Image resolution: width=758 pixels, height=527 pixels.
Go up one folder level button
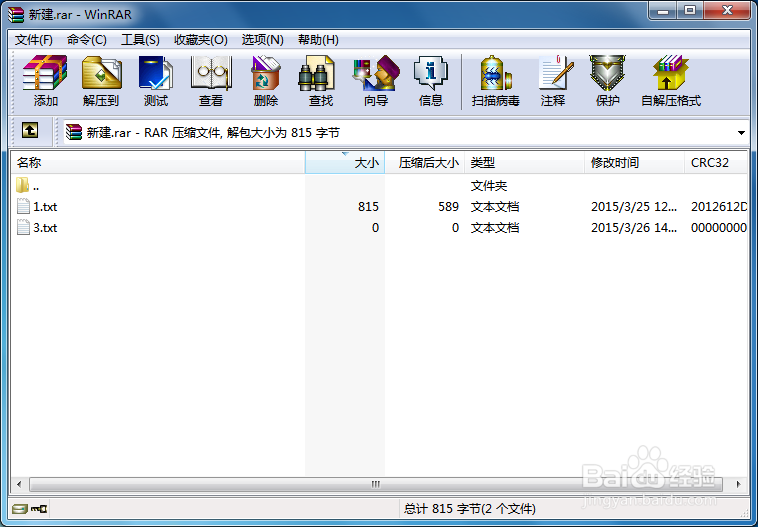click(30, 131)
